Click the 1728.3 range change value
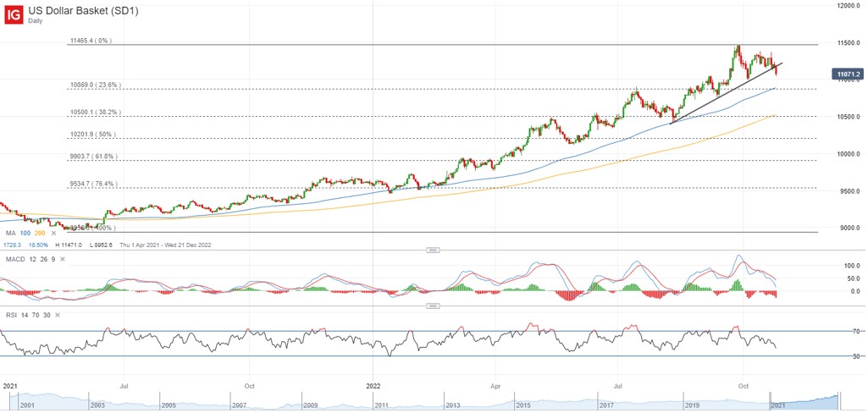Image resolution: width=868 pixels, height=413 pixels. 11,245
